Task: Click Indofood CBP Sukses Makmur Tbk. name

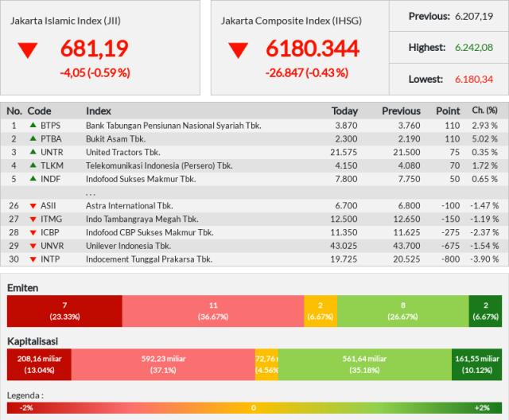Action: [x=150, y=233]
